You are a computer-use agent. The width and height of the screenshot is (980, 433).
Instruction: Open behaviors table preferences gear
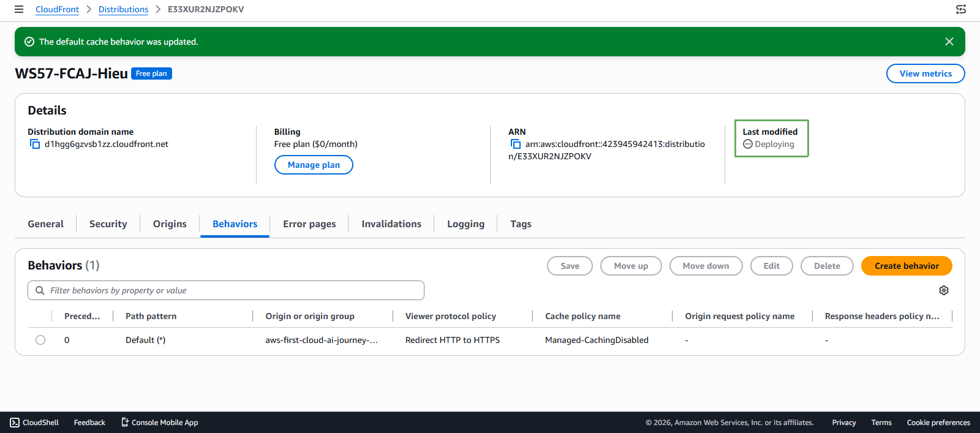coord(944,290)
